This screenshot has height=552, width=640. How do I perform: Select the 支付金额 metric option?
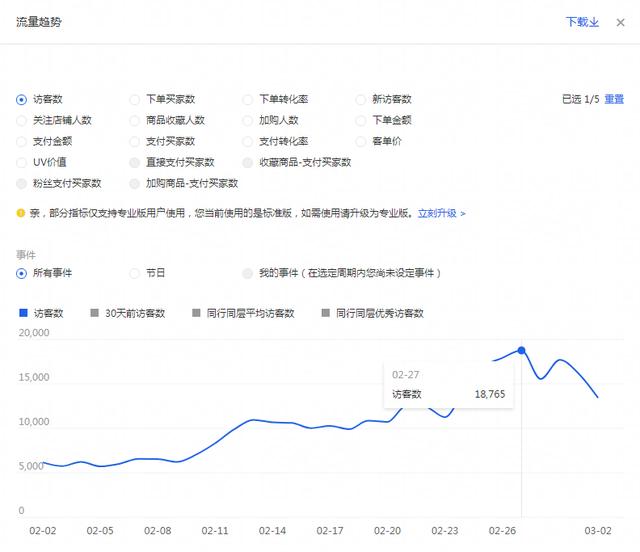21,142
